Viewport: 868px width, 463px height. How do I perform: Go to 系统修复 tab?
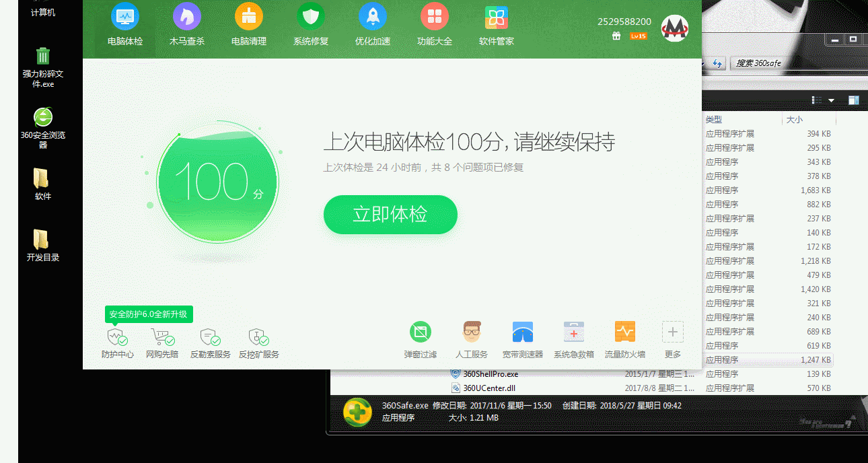tap(311, 26)
